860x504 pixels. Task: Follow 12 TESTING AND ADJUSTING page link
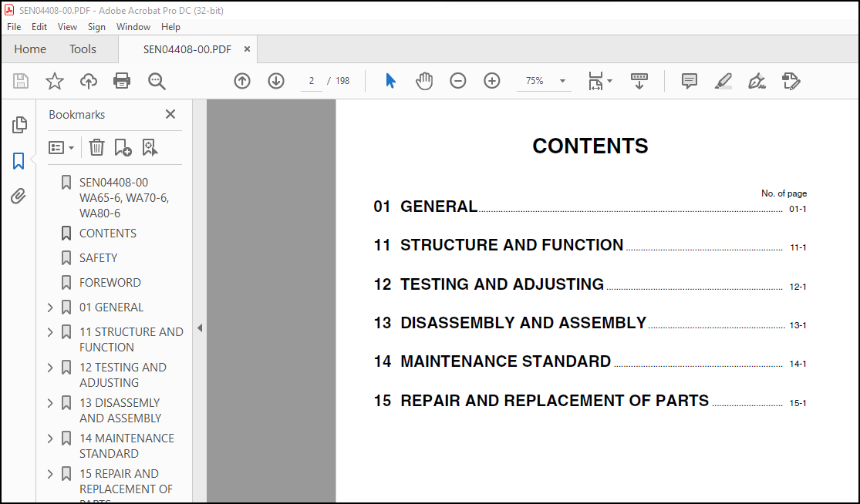[x=590, y=284]
